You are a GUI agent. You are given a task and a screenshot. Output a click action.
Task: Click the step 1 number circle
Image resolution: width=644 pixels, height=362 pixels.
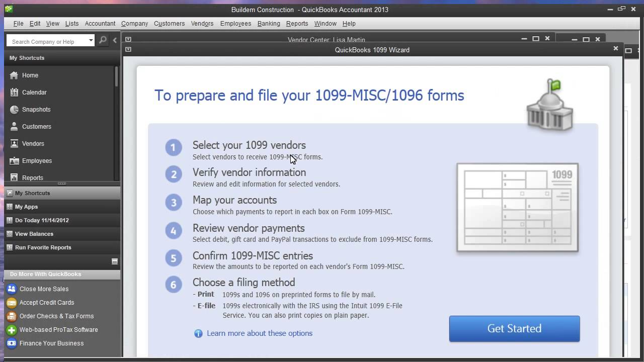174,147
